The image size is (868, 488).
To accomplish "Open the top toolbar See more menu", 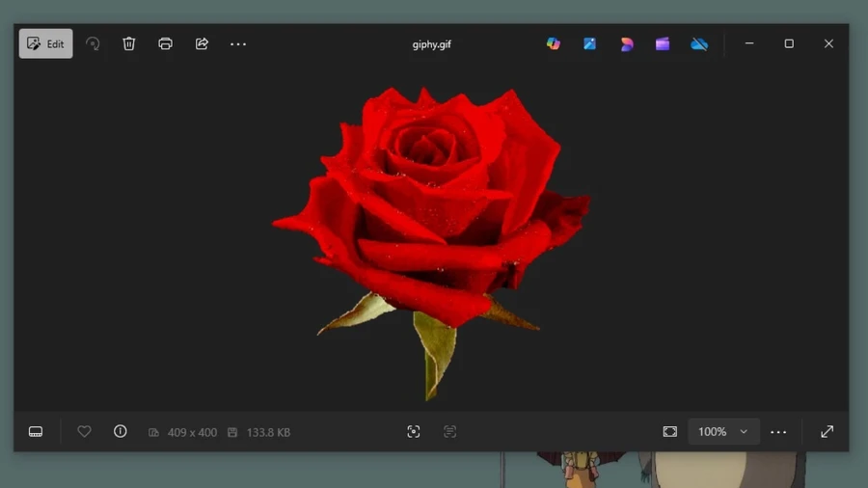I will 238,44.
